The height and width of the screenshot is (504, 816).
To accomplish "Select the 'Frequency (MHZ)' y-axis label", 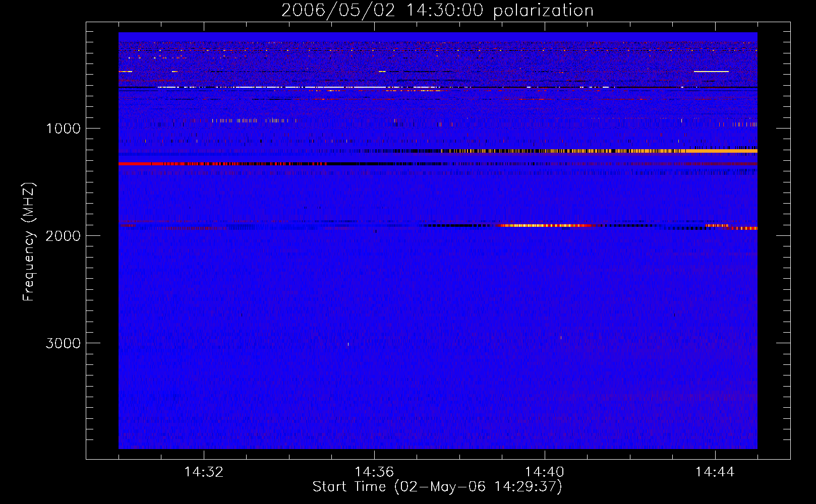I will coord(29,242).
